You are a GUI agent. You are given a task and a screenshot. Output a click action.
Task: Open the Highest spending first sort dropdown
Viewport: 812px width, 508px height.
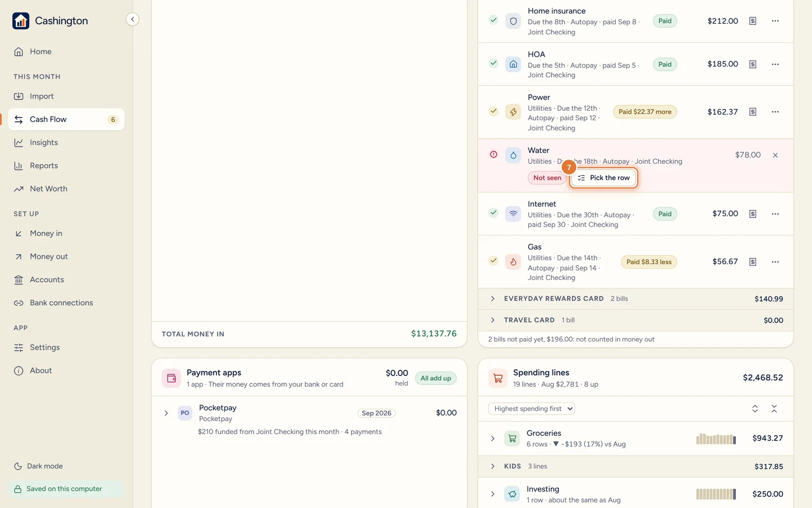tap(531, 409)
